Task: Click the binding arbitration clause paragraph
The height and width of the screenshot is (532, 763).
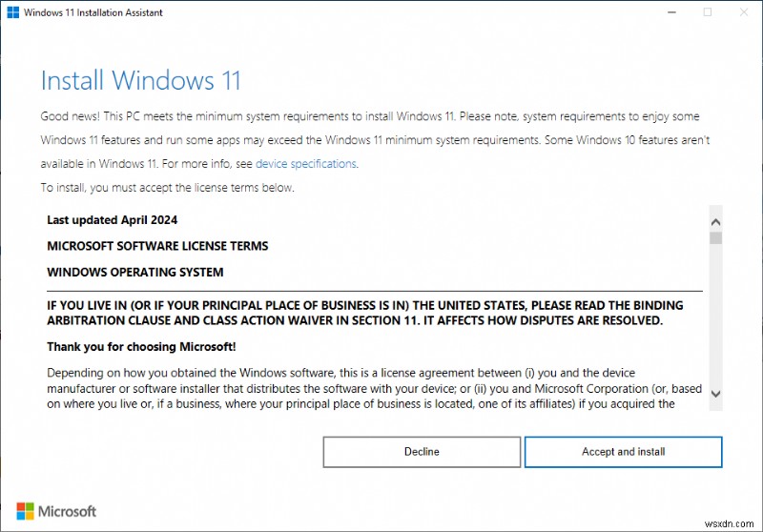Action: coord(365,313)
